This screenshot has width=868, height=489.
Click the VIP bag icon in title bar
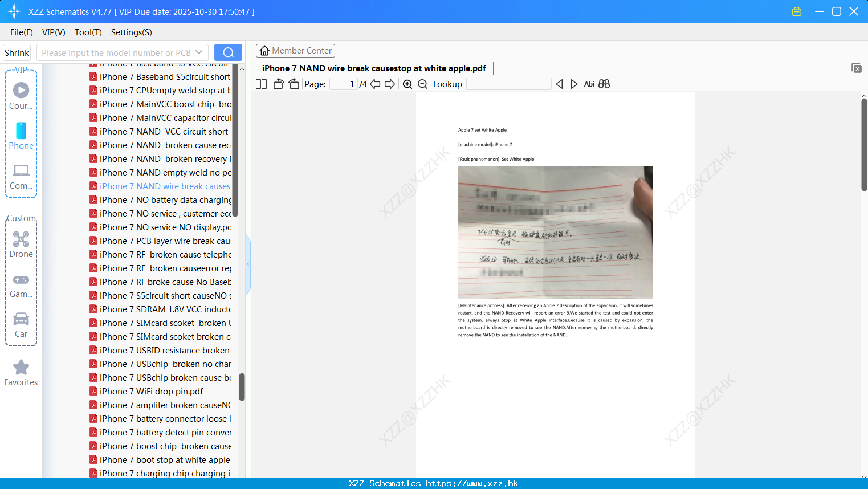coord(797,11)
